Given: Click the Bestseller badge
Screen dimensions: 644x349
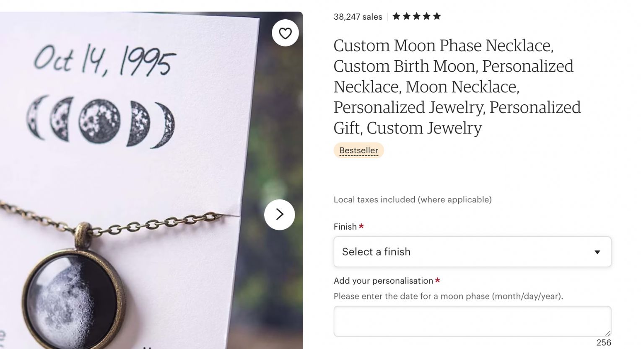Looking at the screenshot, I should click(358, 150).
